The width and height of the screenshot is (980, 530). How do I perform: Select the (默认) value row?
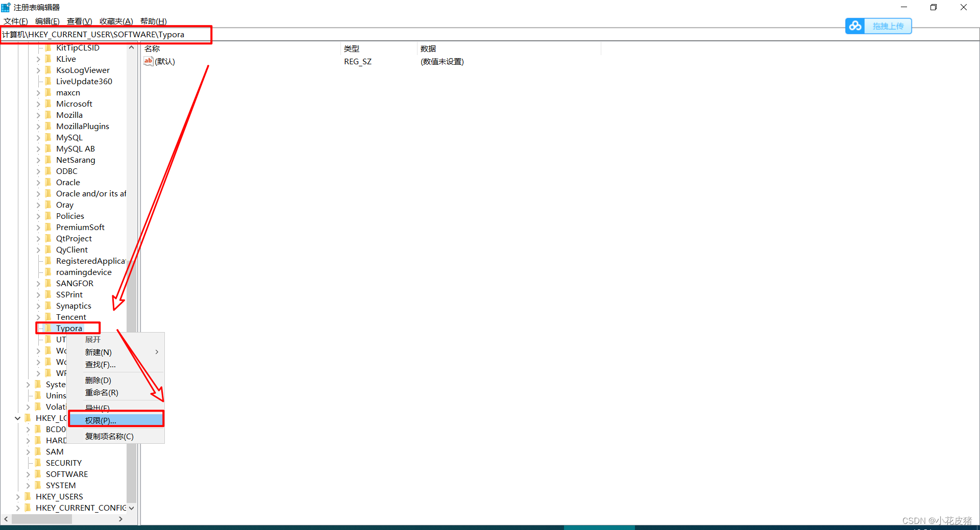click(x=165, y=61)
